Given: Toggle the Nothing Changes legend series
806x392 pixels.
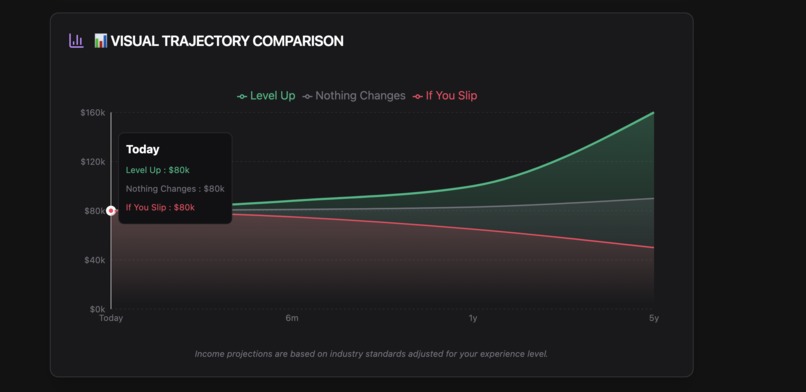Looking at the screenshot, I should (x=354, y=96).
